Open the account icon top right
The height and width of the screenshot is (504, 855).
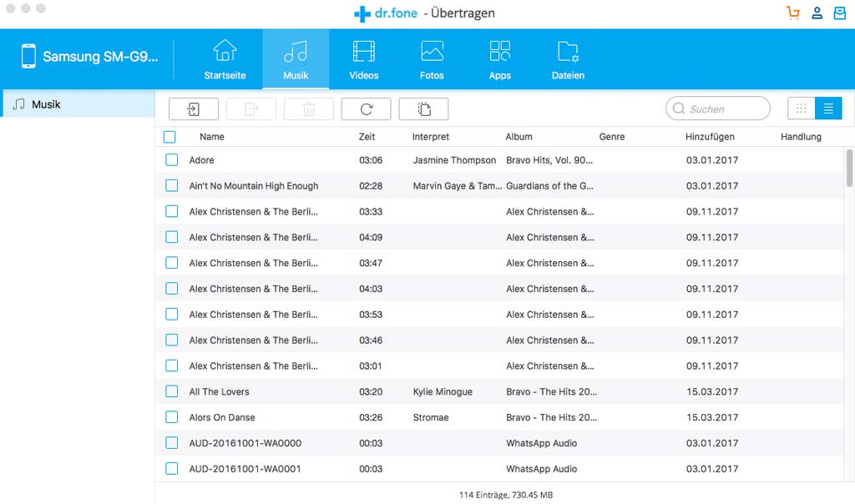coord(817,13)
